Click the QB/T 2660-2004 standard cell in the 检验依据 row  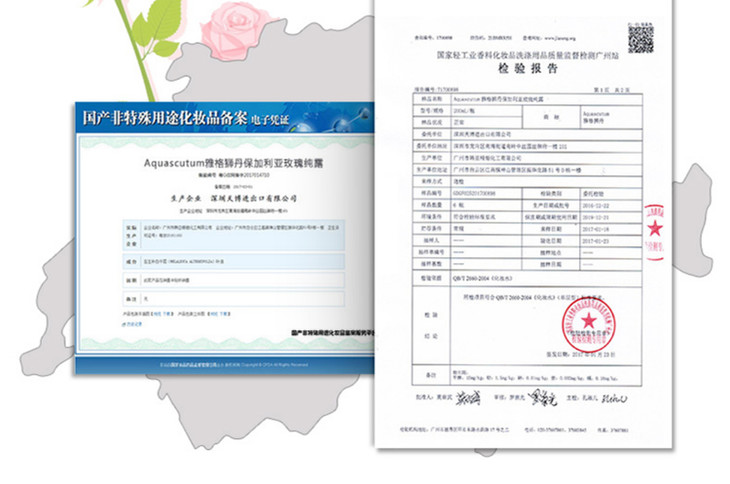[546, 278]
